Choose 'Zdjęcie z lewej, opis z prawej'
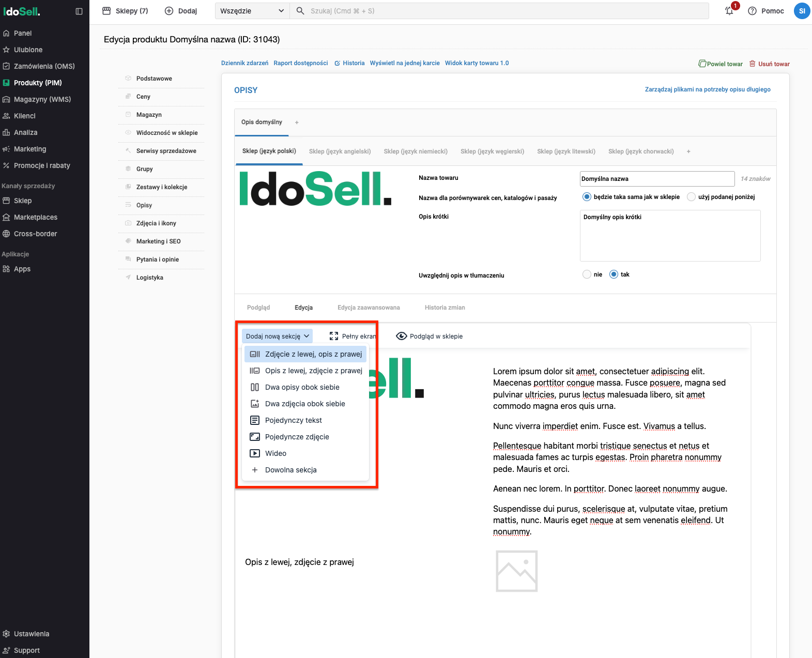 (x=305, y=354)
